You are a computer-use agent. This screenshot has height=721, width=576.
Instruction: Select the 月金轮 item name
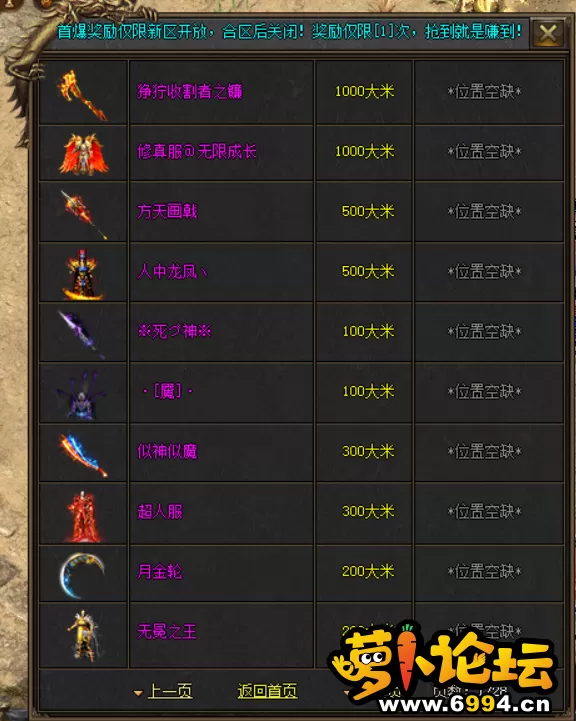click(x=160, y=572)
